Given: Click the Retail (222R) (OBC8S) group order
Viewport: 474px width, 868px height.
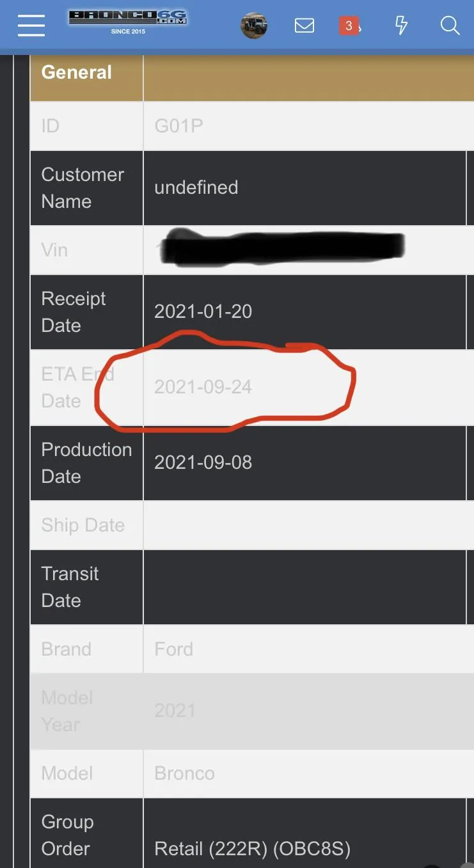Looking at the screenshot, I should coord(253,849).
